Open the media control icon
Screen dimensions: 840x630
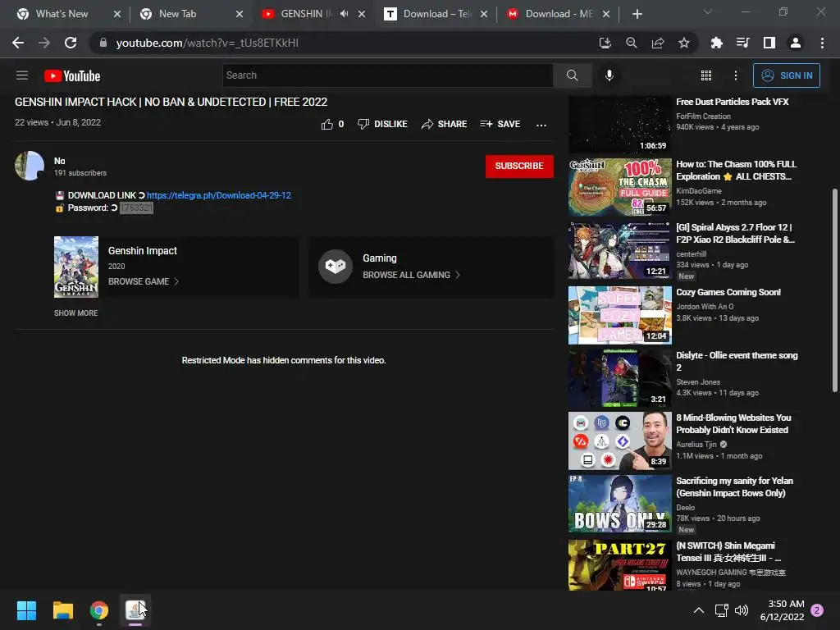tap(742, 43)
